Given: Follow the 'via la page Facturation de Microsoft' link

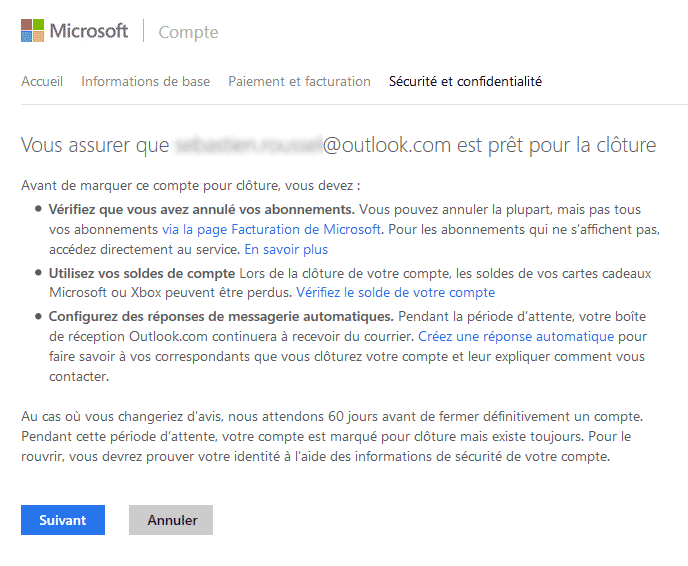Looking at the screenshot, I should click(271, 229).
